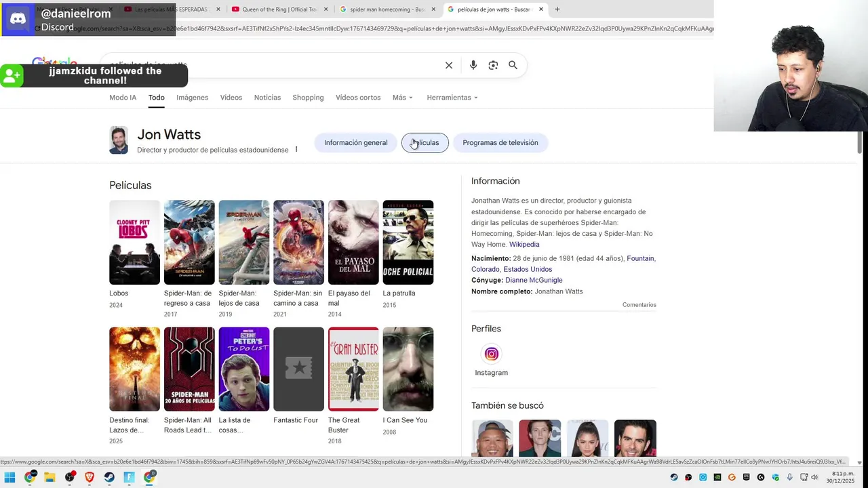Start voice search with the microphone icon

point(473,65)
